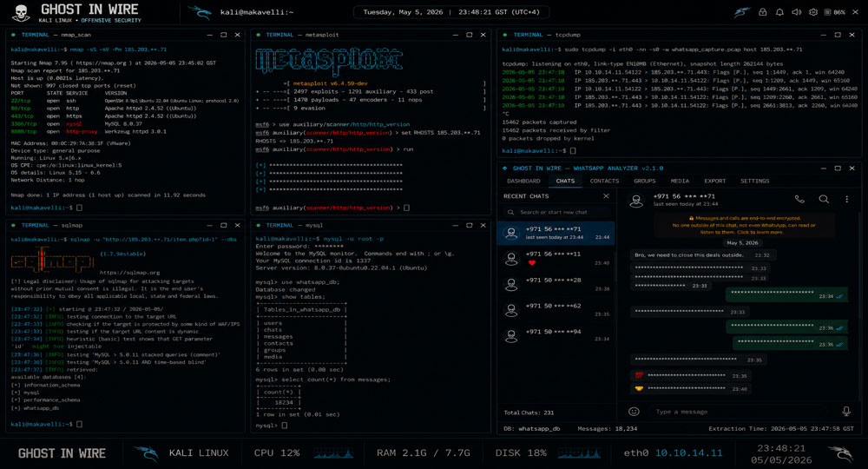The width and height of the screenshot is (868, 469).
Task: Click the Kali dragon icon left of lock
Action: coord(742,11)
